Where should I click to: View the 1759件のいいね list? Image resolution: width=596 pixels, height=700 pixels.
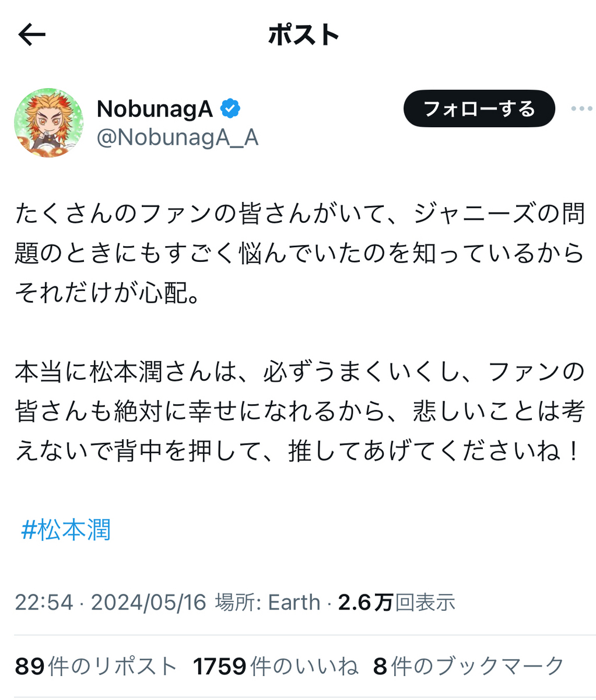click(275, 666)
